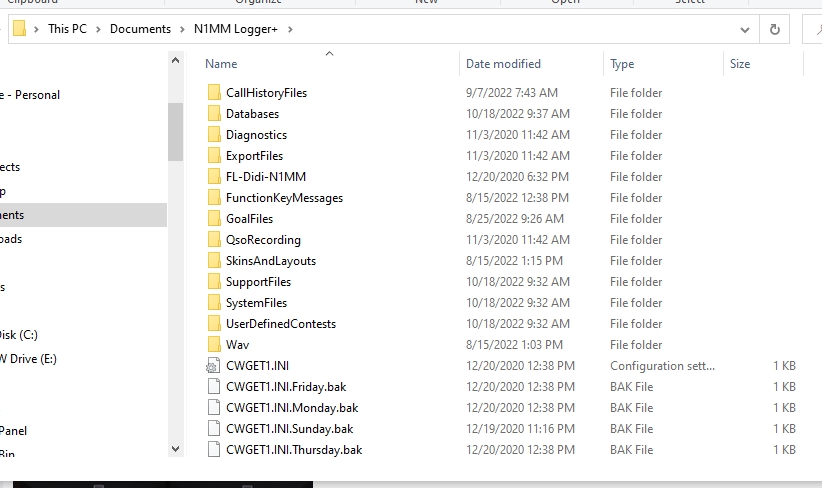Select the CWGET1.INI file name

(257, 365)
